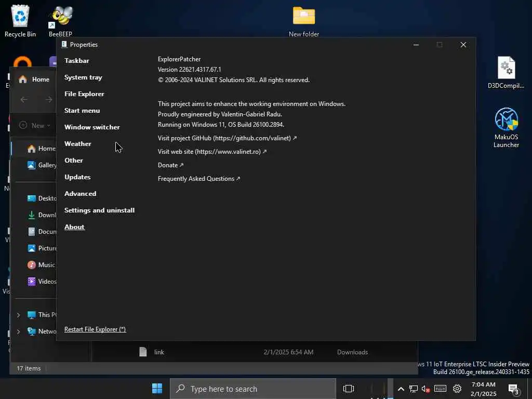The height and width of the screenshot is (399, 532).
Task: Close the Properties window
Action: click(463, 45)
